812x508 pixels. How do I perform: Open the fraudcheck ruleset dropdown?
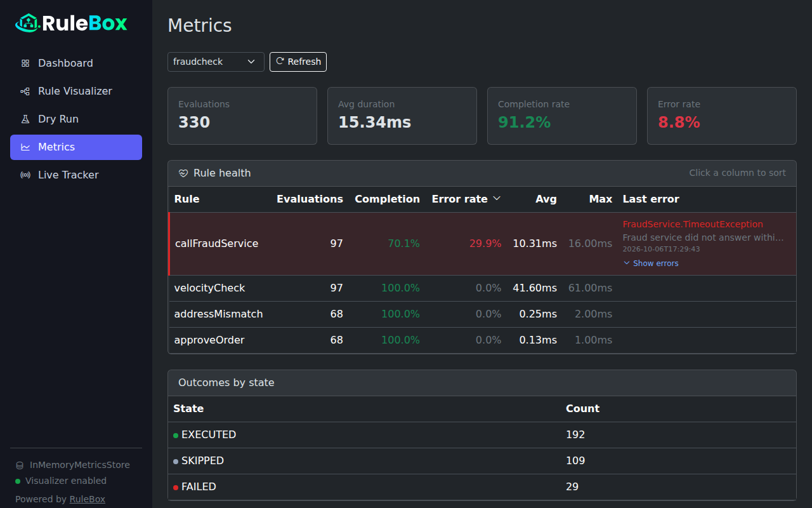point(216,62)
